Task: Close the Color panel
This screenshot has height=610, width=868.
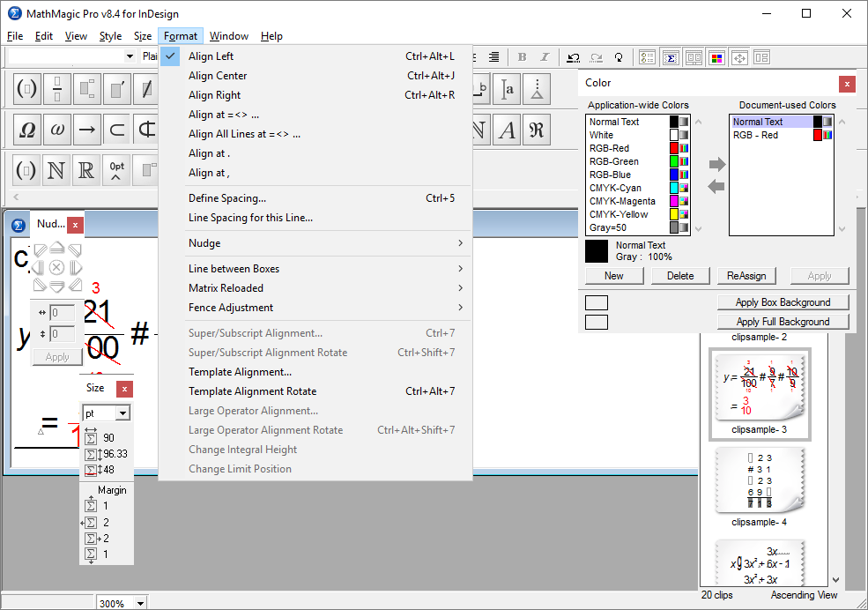Action: point(847,84)
